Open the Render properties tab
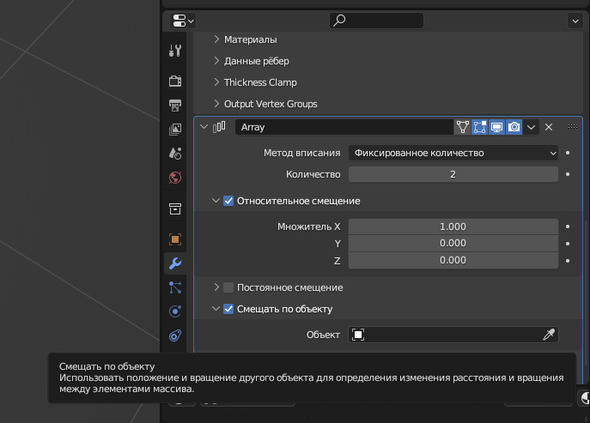This screenshot has width=590, height=423. [x=175, y=81]
